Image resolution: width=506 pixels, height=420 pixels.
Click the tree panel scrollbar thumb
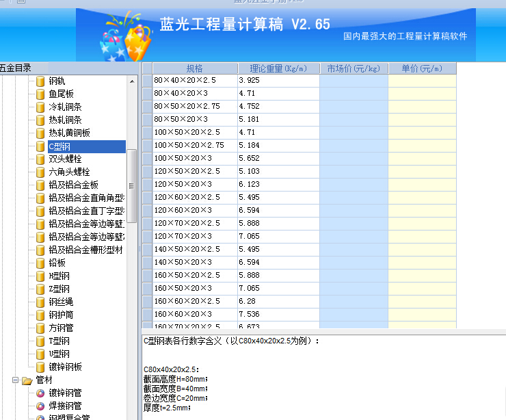pyautogui.click(x=132, y=185)
